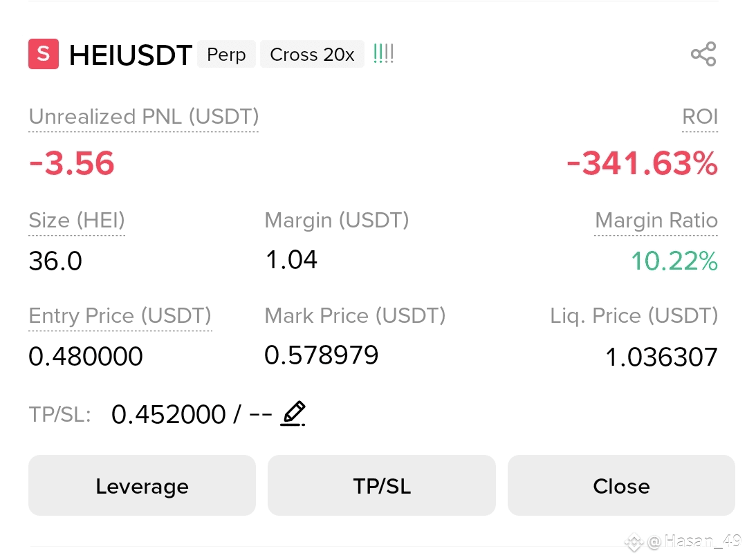Image resolution: width=747 pixels, height=560 pixels.
Task: Tap the Size (HEI) label to switch units
Action: tap(77, 221)
